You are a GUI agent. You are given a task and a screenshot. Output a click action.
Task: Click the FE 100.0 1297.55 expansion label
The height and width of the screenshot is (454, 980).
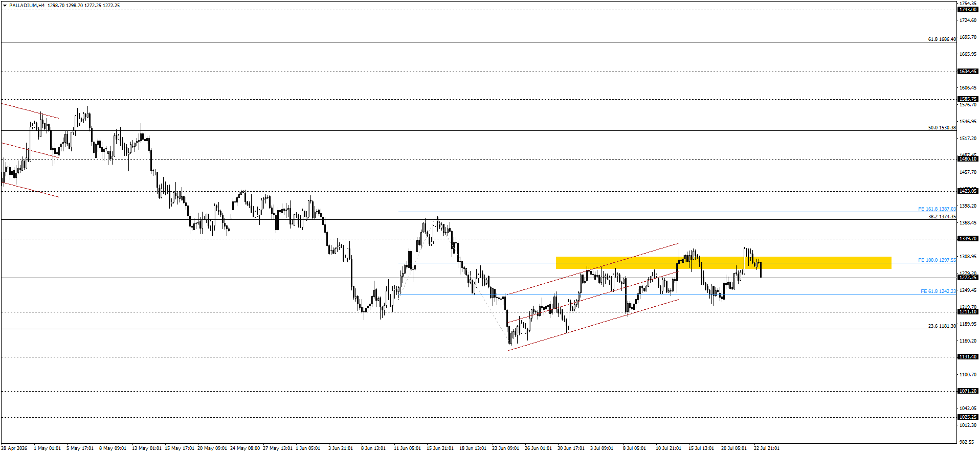pyautogui.click(x=937, y=260)
